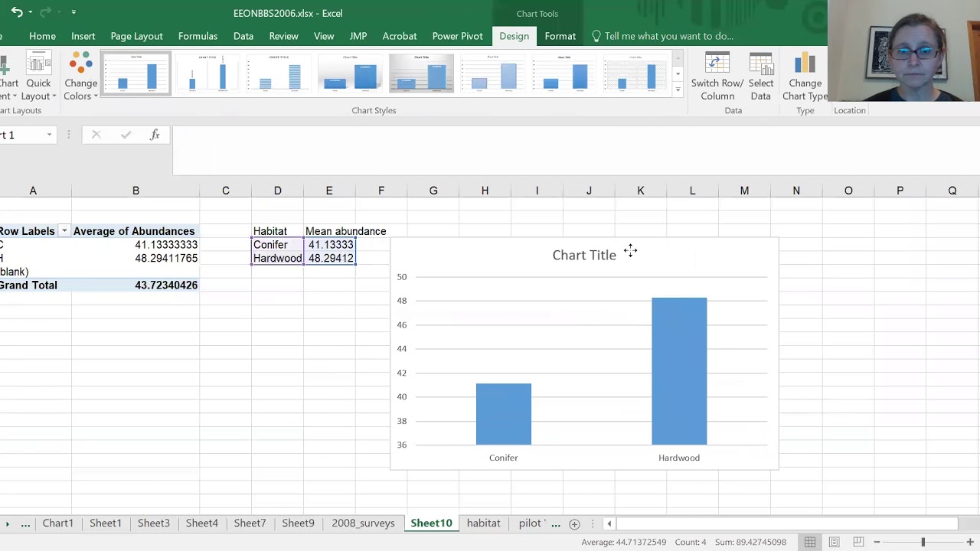
Task: Click the Redo arrow in the title bar
Action: [45, 12]
